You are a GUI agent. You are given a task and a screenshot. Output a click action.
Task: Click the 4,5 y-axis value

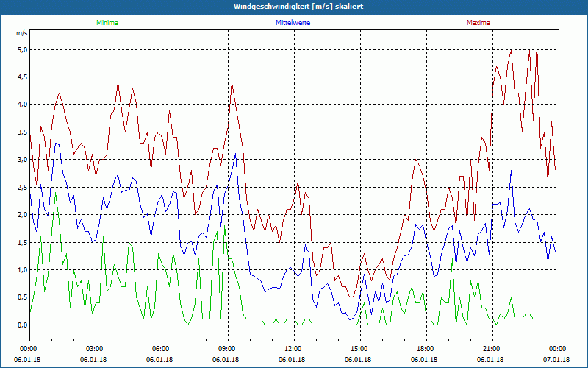[x=22, y=77]
